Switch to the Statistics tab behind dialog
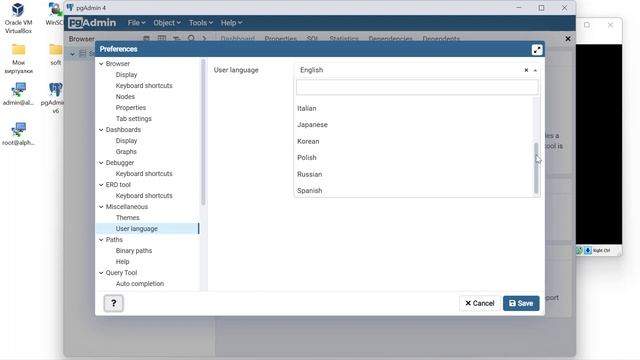 click(x=344, y=39)
